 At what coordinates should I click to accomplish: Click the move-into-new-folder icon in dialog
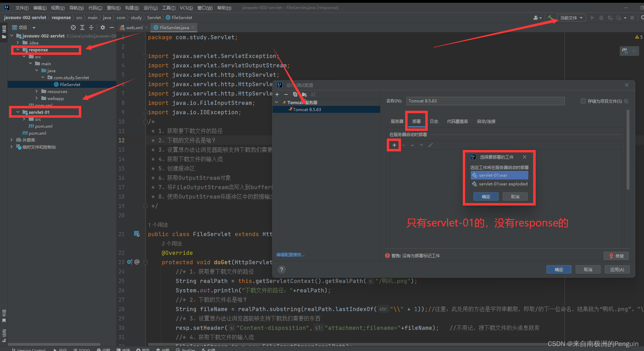(x=304, y=94)
